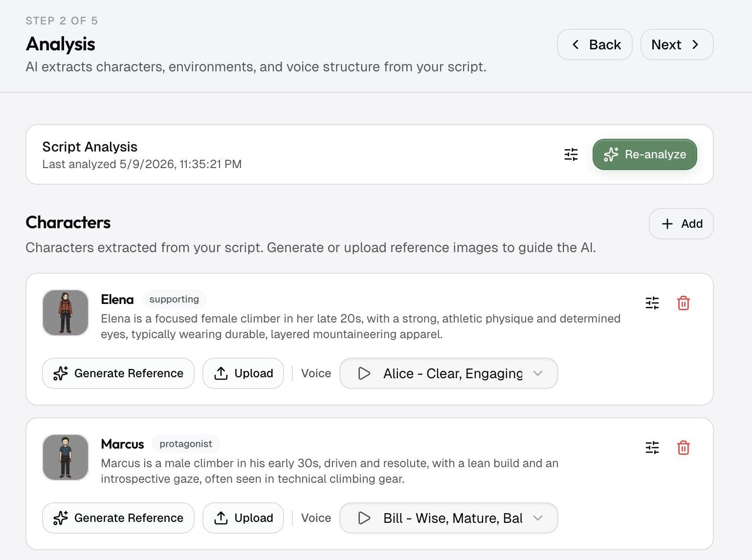Viewport: 752px width, 560px height.
Task: Select Elena's character thumbnail image
Action: point(66,313)
